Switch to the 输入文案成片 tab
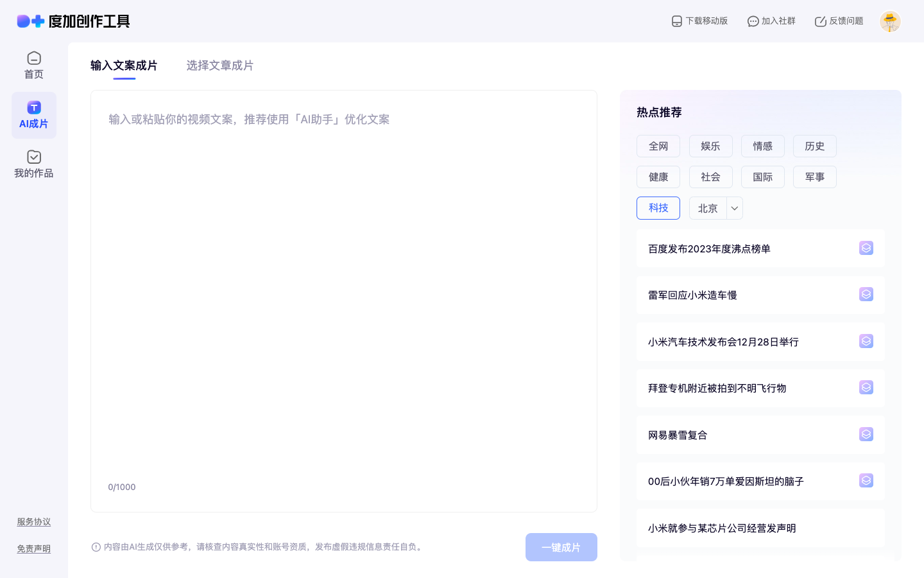This screenshot has height=578, width=924. pos(124,66)
